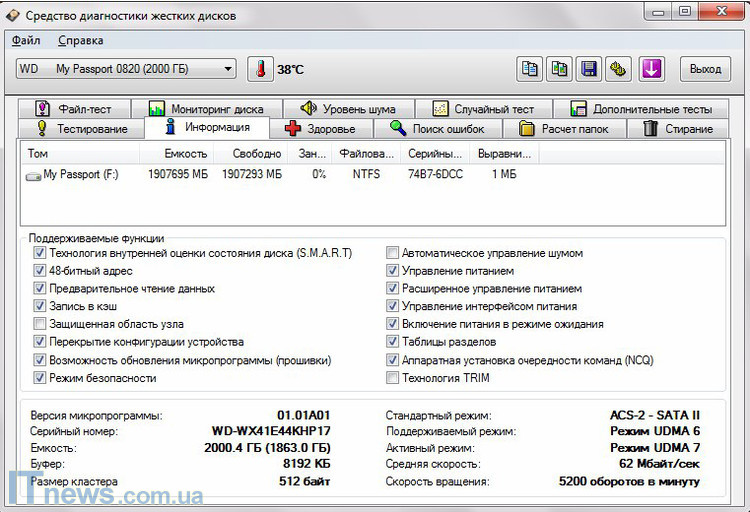Click the thermometer temperature icon

point(260,69)
